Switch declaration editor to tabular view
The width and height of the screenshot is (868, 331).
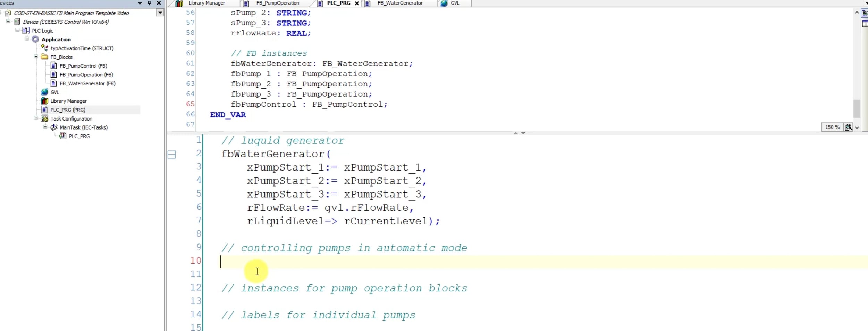(x=865, y=24)
